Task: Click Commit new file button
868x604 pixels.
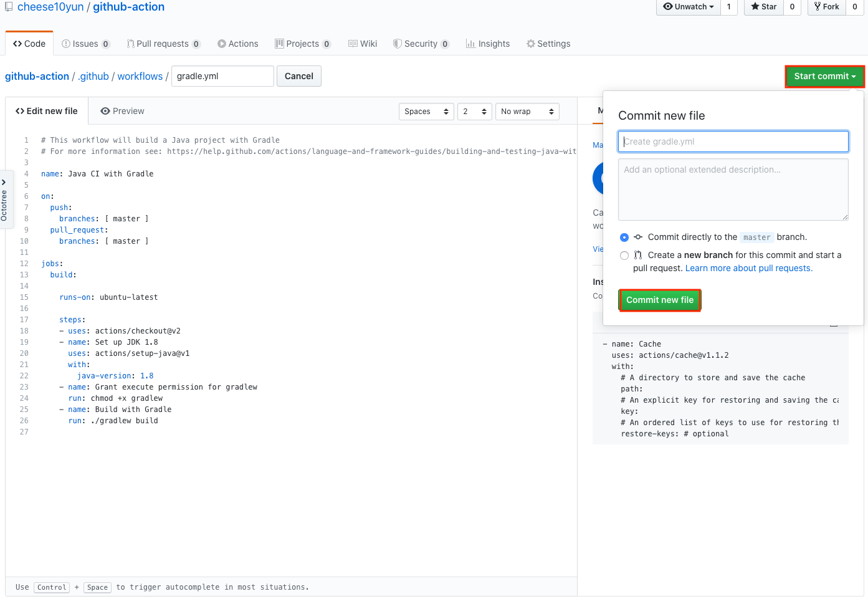Action: tap(660, 300)
